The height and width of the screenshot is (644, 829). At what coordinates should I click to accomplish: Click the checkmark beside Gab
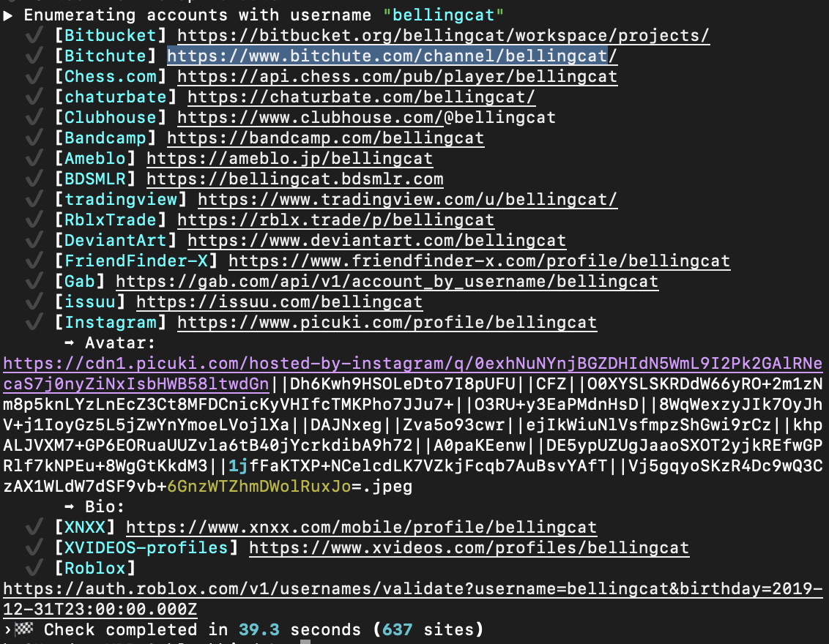tap(34, 280)
